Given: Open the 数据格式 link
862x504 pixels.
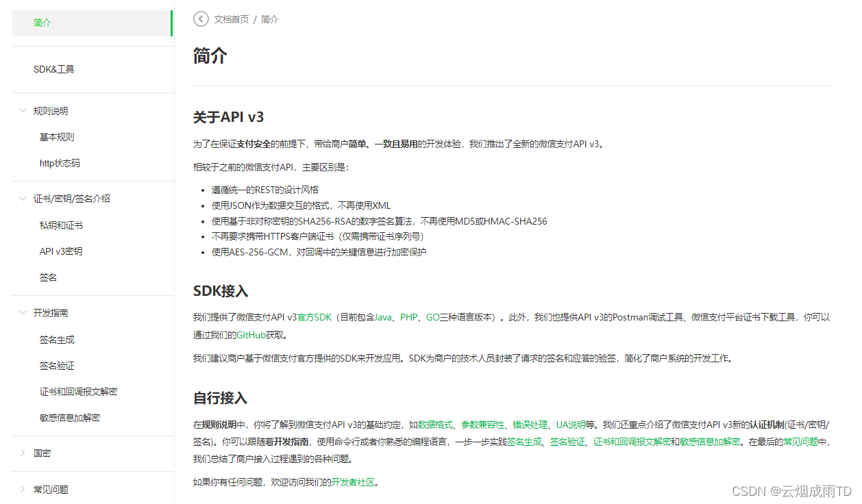Looking at the screenshot, I should pyautogui.click(x=436, y=424).
